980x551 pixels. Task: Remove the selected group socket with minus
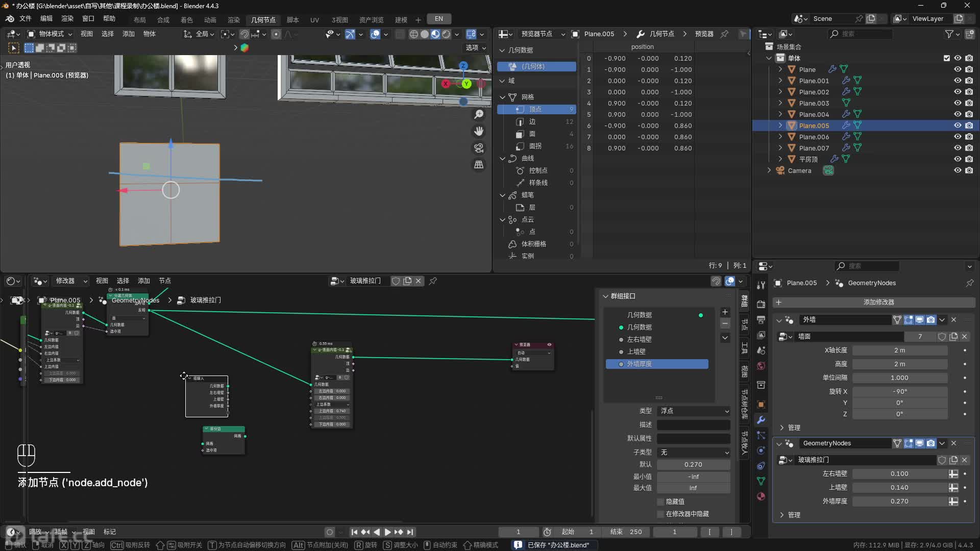725,323
